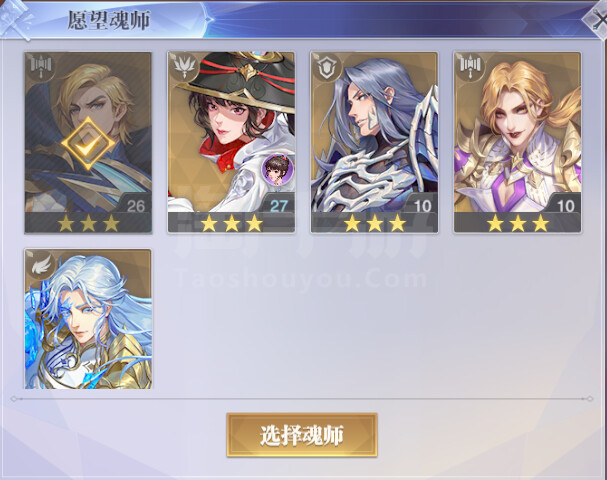Click level 27 badge on hat heroine card

coord(278,205)
